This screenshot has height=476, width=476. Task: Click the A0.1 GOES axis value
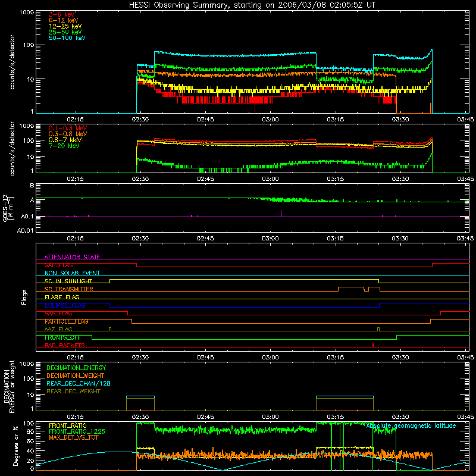(27, 217)
